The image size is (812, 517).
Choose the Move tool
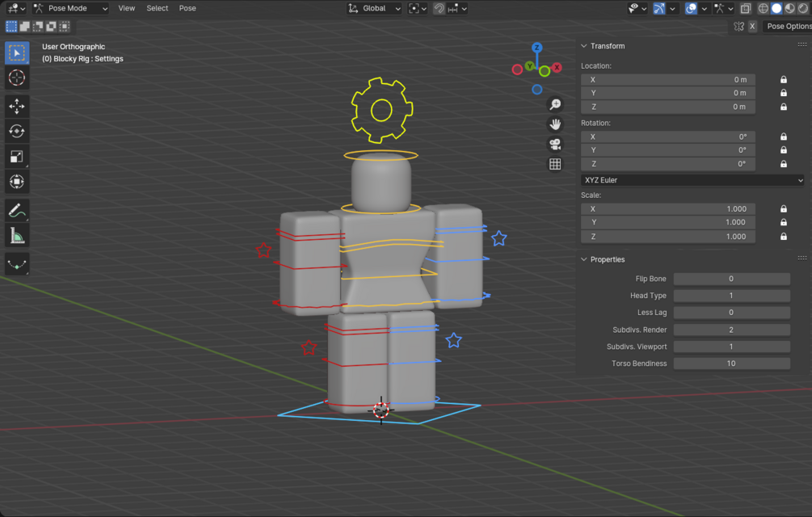point(17,107)
